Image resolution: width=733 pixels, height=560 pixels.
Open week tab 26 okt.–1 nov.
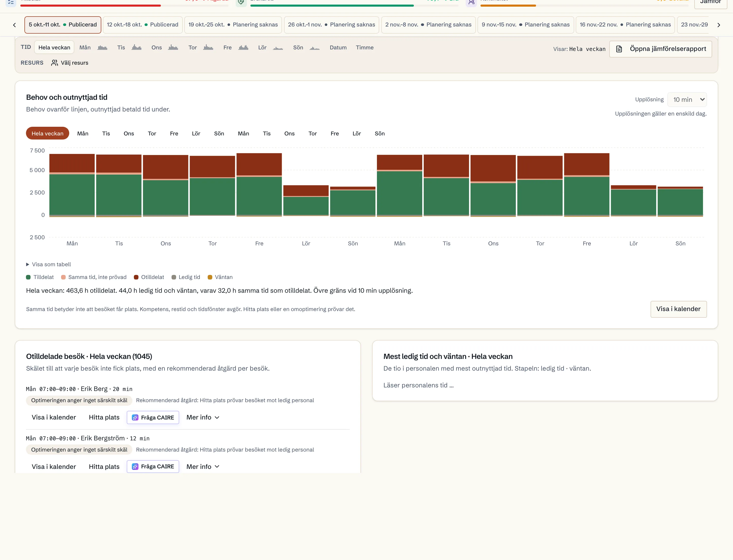click(x=331, y=25)
